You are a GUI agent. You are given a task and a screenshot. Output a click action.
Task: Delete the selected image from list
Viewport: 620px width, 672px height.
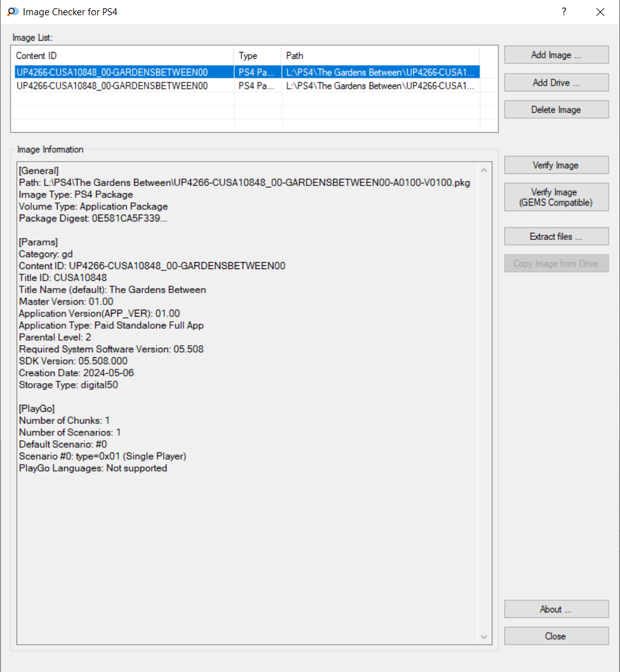click(556, 109)
